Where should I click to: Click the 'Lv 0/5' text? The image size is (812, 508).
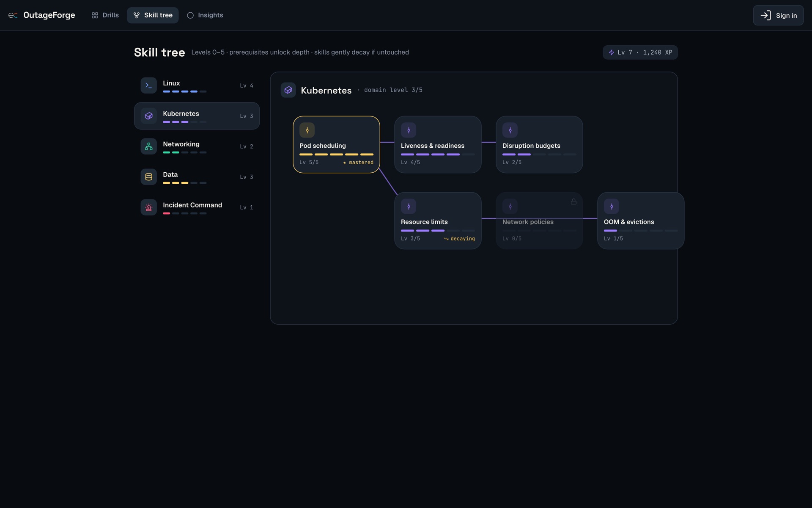pos(512,239)
